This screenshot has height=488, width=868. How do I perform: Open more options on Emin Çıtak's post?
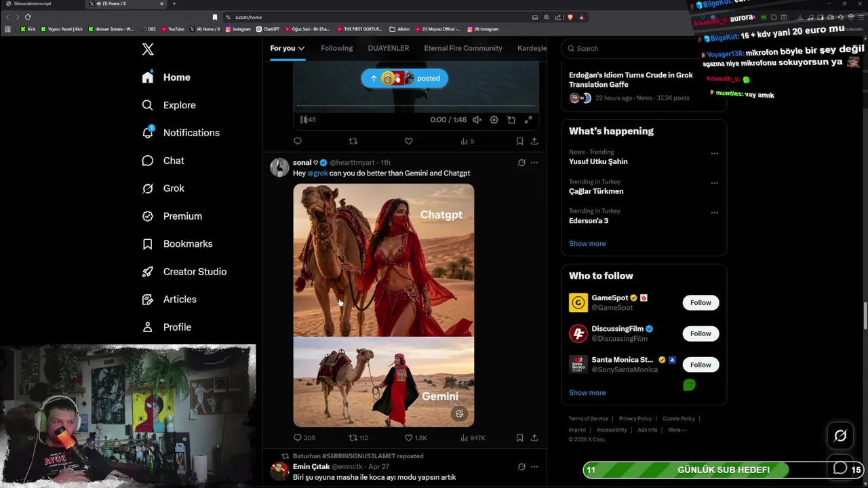coord(534,467)
